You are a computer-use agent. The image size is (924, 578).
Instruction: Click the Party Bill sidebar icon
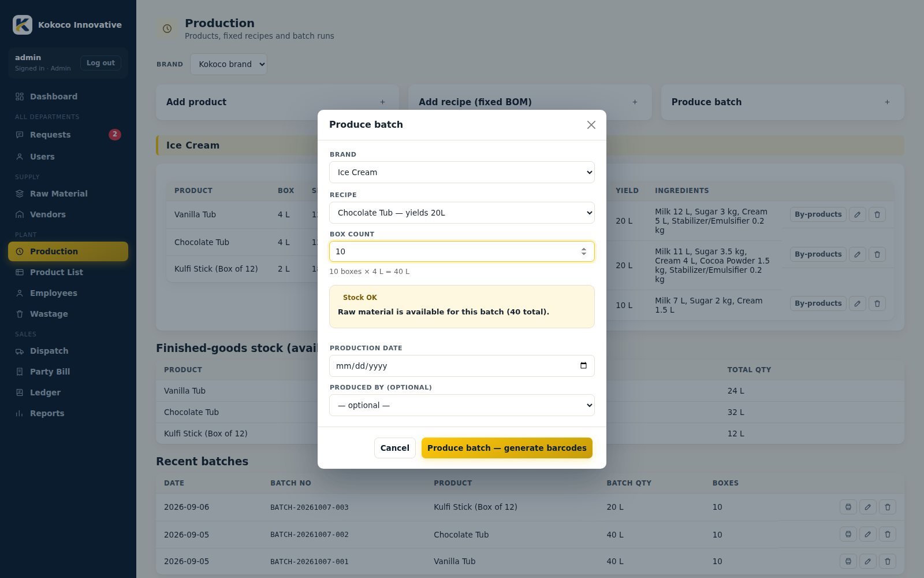click(x=20, y=372)
